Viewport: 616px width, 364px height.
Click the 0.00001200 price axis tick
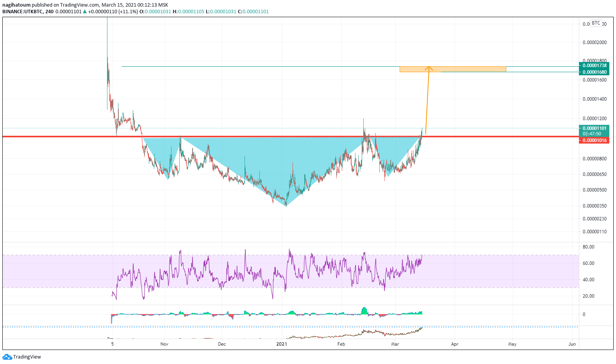point(595,119)
